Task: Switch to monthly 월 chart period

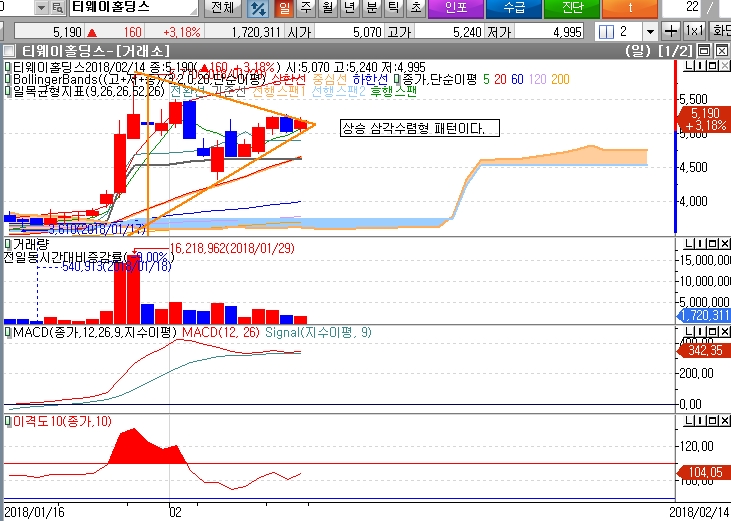Action: coord(328,7)
